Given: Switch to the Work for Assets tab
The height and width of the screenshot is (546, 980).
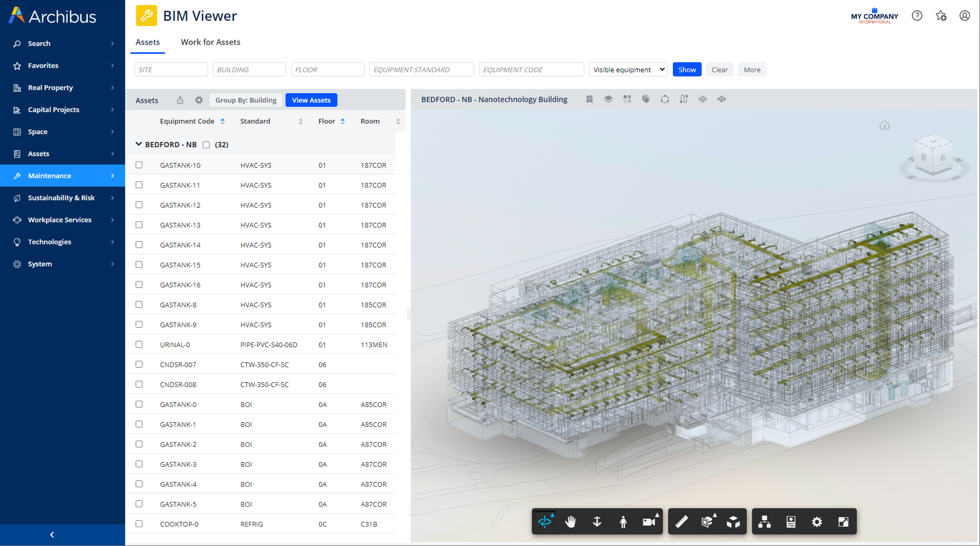Looking at the screenshot, I should click(x=210, y=42).
